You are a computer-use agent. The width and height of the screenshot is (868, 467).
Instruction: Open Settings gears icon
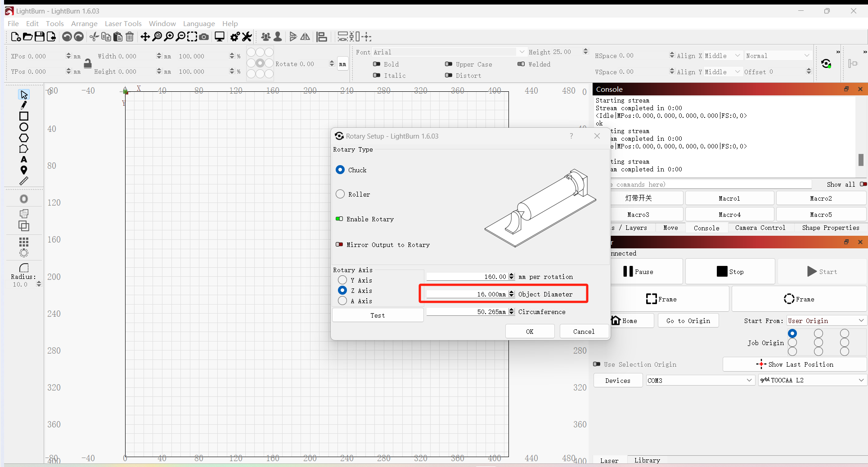pyautogui.click(x=235, y=37)
